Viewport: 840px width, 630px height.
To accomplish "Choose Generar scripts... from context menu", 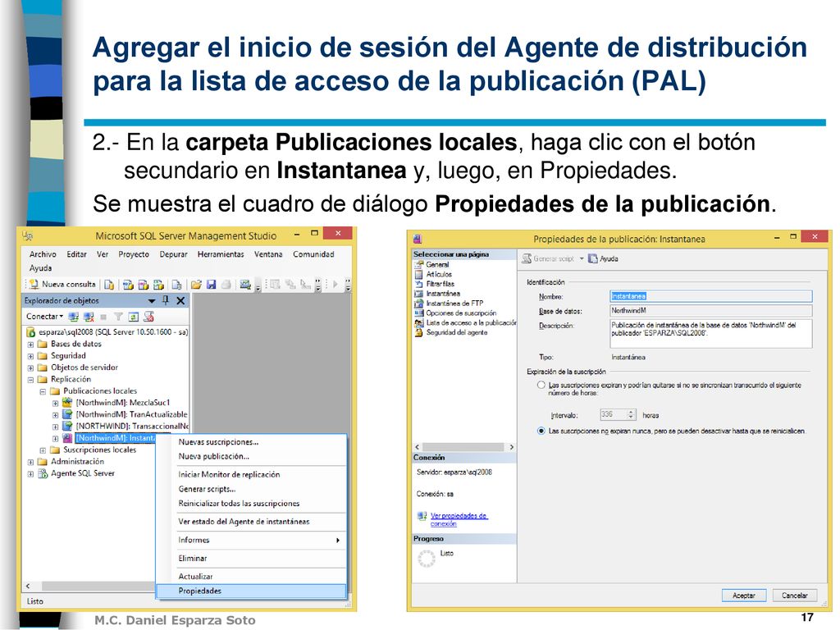I will pyautogui.click(x=251, y=489).
